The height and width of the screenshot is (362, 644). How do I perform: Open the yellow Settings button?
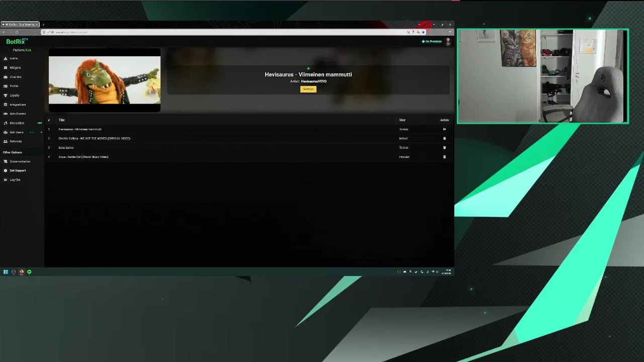(308, 89)
